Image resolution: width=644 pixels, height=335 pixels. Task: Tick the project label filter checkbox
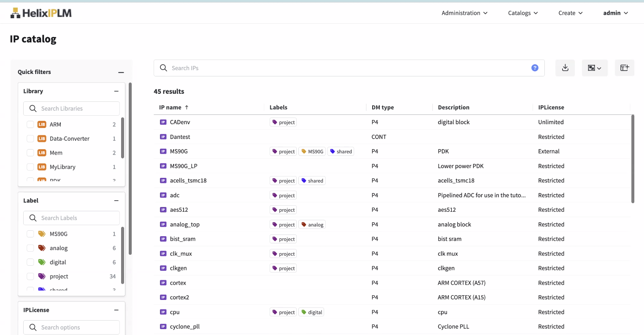coord(30,277)
